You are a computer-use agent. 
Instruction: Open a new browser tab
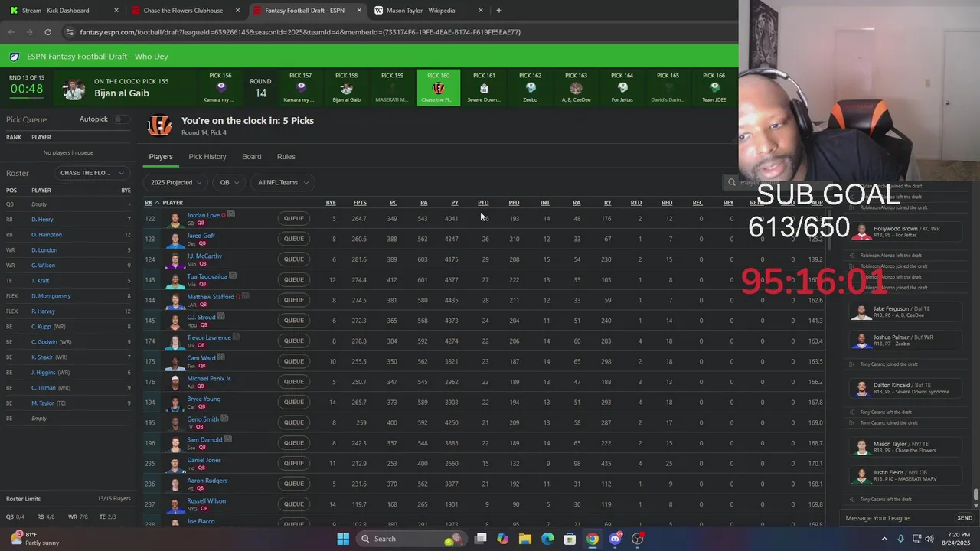click(x=499, y=11)
